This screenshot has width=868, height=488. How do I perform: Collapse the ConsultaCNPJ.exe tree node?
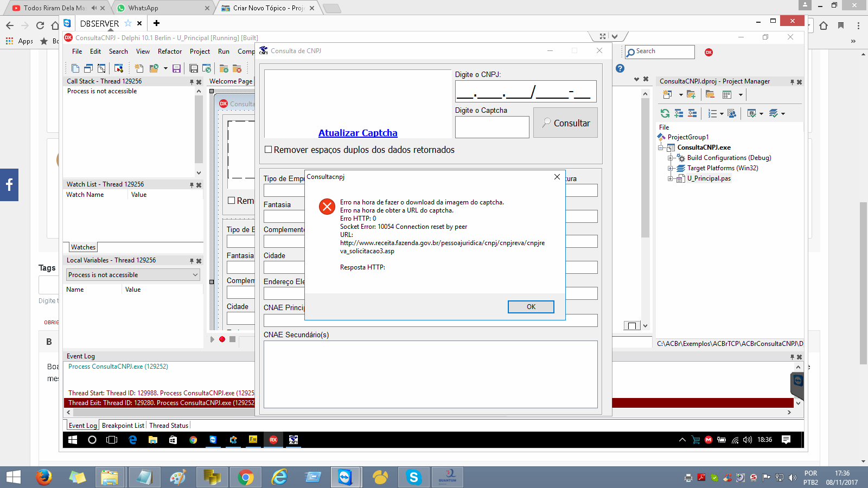coord(660,147)
